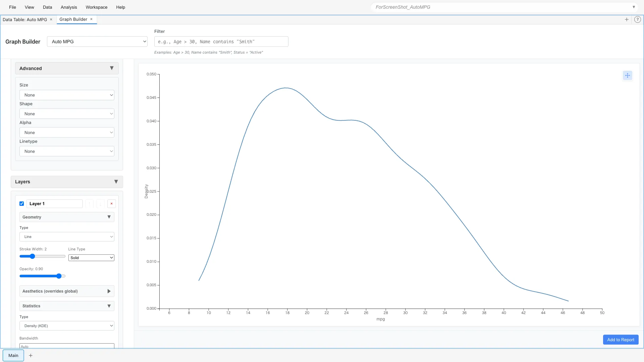Uncheck the Layer 1 visibility checkbox
The image size is (644, 362).
21,203
